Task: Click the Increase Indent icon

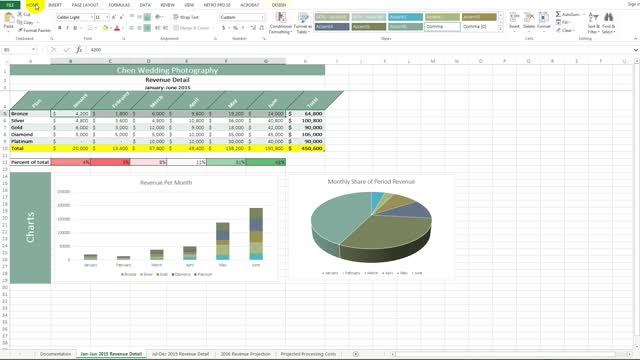Action: [x=165, y=28]
